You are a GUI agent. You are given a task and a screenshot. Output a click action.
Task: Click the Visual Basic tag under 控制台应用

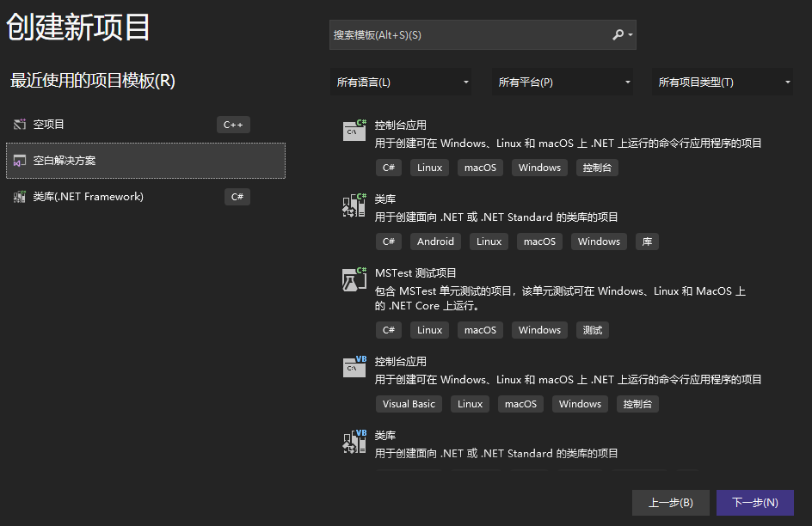tap(409, 404)
